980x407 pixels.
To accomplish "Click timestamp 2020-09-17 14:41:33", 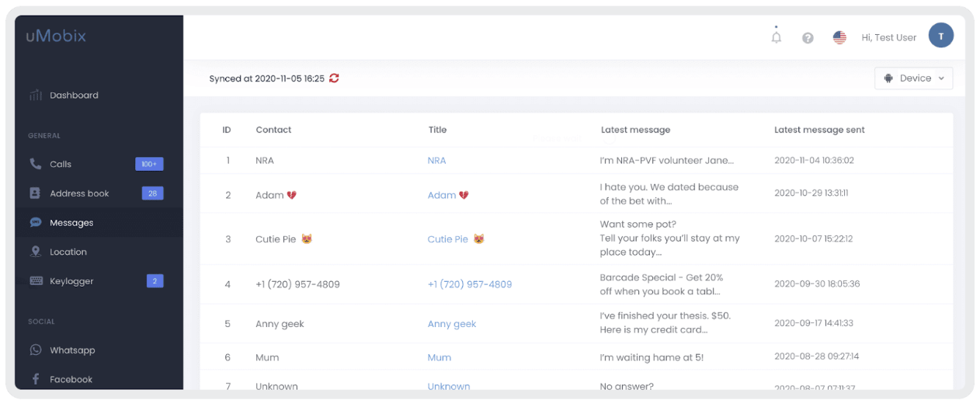I will [814, 323].
